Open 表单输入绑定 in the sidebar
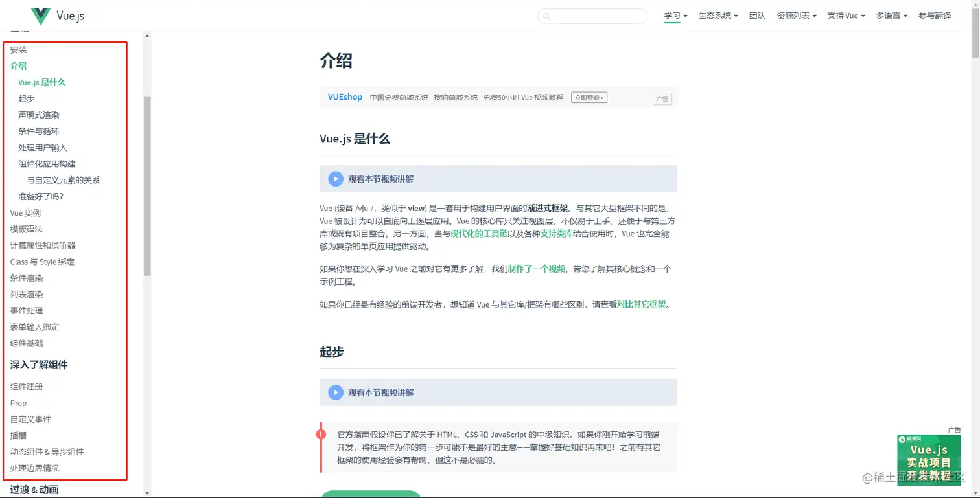980x498 pixels. click(35, 327)
